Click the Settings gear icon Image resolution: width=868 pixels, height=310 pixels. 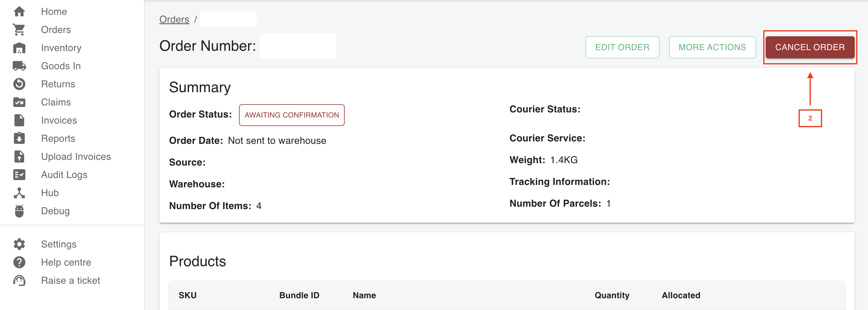click(19, 244)
